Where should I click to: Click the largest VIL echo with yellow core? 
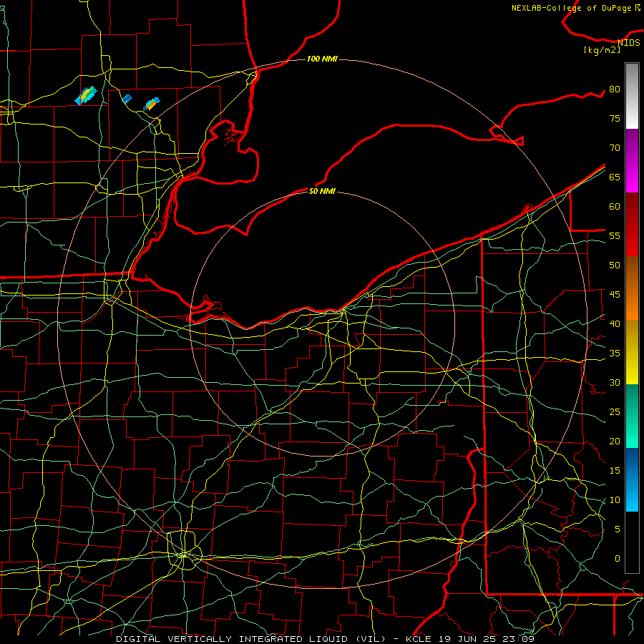[86, 95]
